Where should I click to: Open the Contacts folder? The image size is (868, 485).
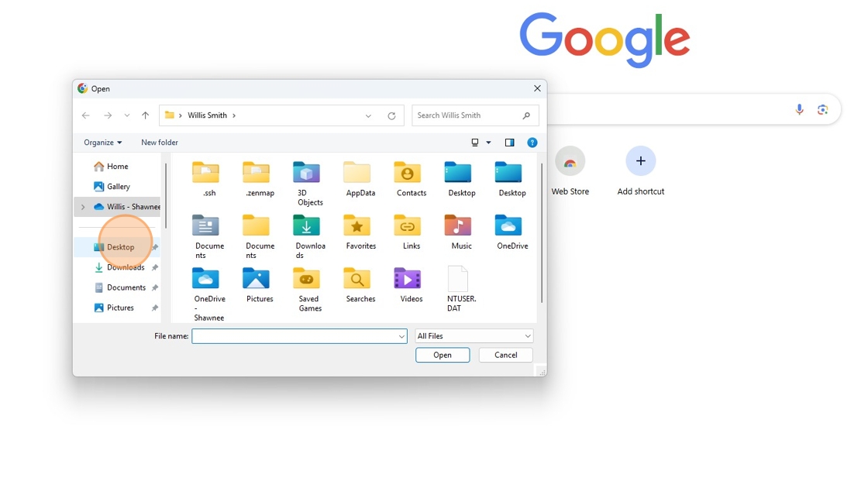coord(412,179)
